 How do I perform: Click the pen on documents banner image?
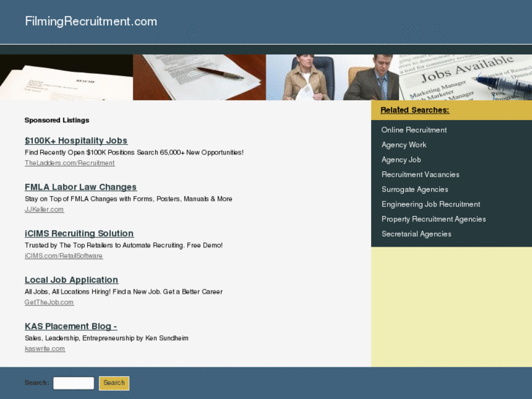pyautogui.click(x=200, y=78)
